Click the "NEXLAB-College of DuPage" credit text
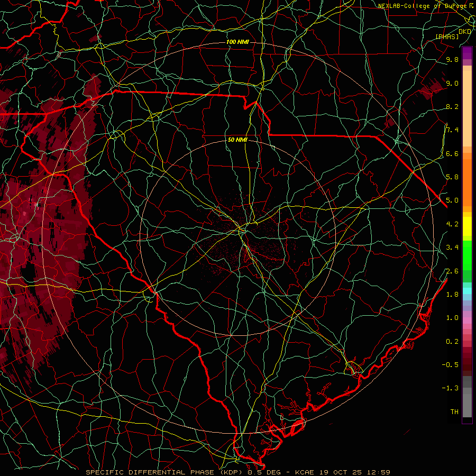This screenshot has height=476, width=476. point(424,6)
